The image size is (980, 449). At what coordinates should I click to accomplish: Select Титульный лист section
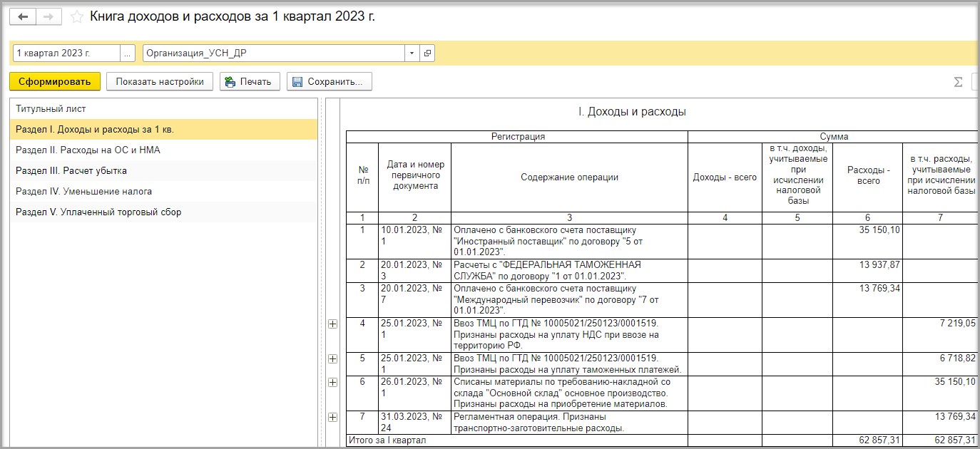[x=163, y=109]
